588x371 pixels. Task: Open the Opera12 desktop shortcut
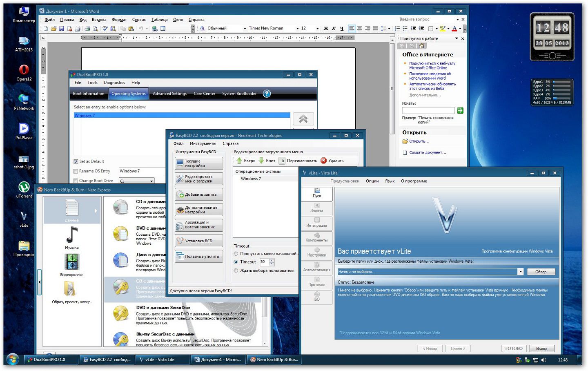point(24,72)
